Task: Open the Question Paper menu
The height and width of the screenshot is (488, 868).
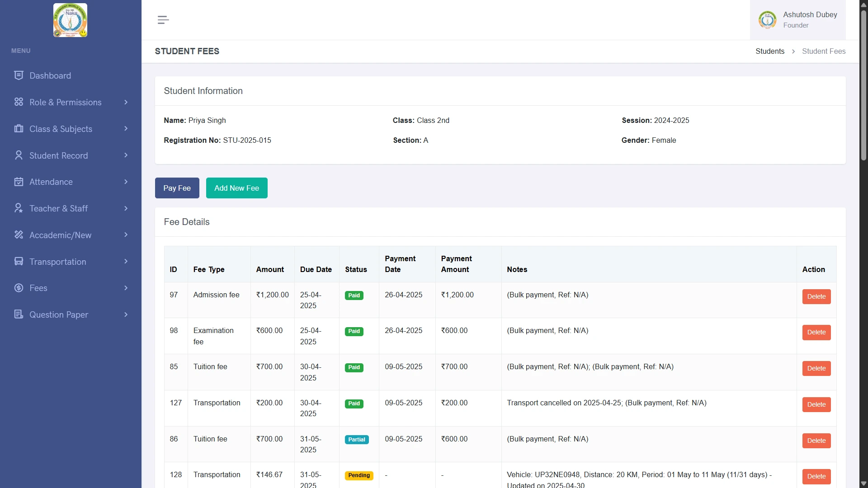Action: (x=71, y=314)
